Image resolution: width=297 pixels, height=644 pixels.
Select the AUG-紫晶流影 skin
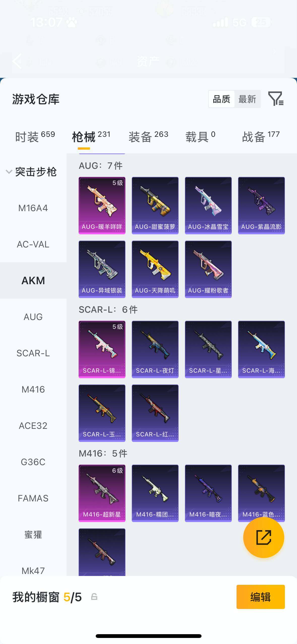[261, 205]
